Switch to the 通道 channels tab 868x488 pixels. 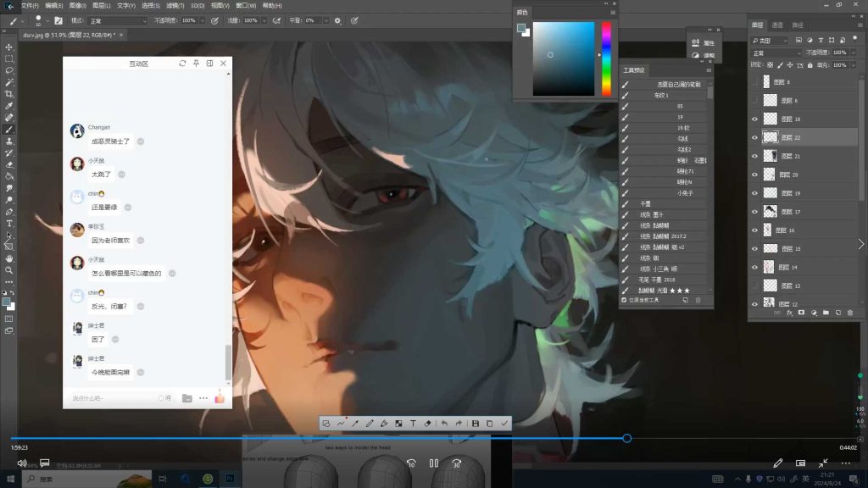point(777,25)
